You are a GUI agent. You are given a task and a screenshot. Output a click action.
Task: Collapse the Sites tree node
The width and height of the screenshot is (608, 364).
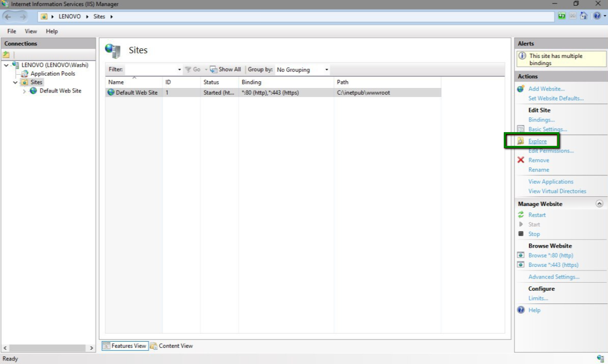click(x=15, y=82)
